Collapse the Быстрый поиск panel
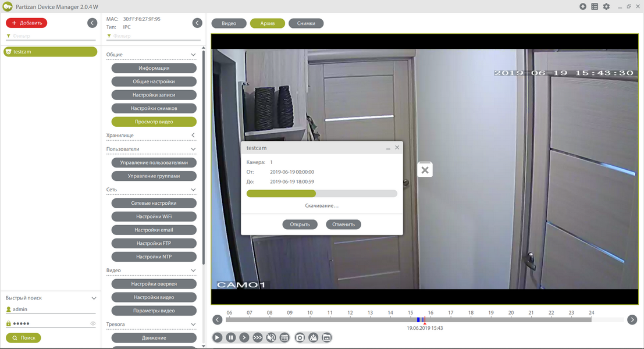This screenshot has width=644, height=349. (94, 298)
